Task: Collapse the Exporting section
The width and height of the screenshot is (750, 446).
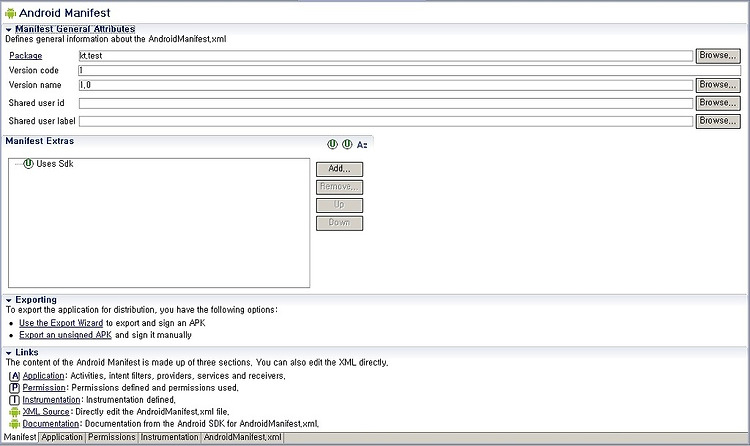Action: coord(9,301)
